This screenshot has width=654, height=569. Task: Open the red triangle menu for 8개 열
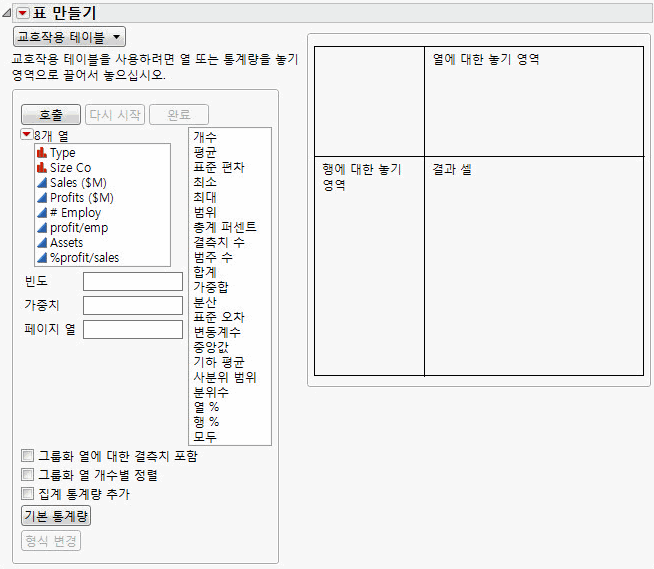tap(27, 134)
